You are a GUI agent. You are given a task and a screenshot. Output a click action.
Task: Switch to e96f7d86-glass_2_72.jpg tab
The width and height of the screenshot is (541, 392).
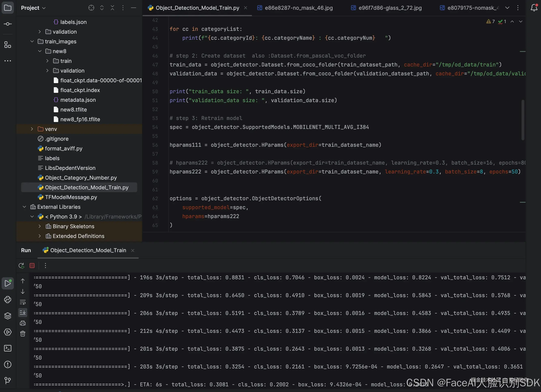390,8
